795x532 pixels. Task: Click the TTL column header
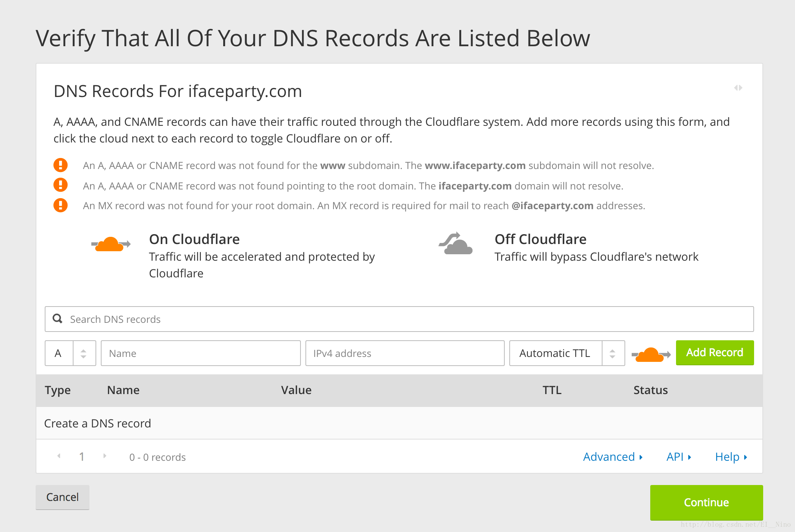coord(552,390)
